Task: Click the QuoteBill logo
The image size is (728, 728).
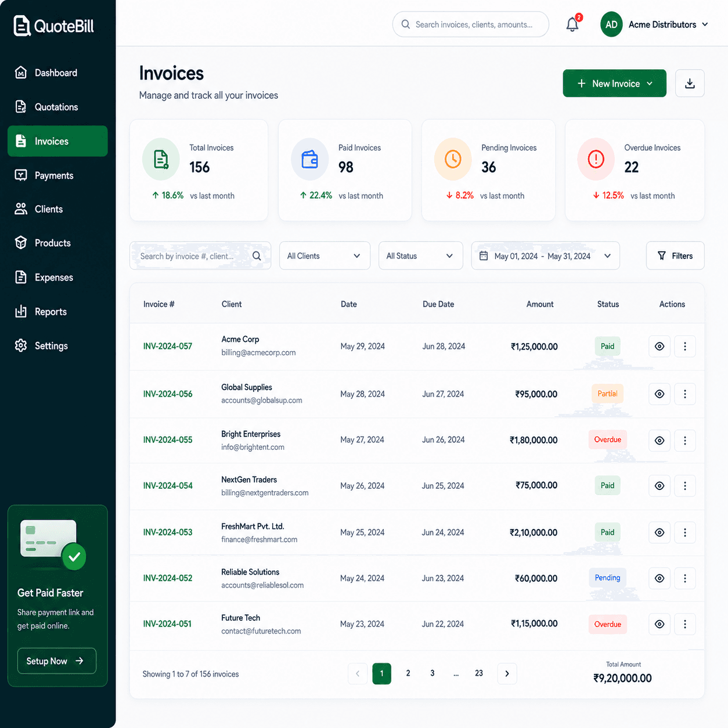Action: [x=53, y=26]
